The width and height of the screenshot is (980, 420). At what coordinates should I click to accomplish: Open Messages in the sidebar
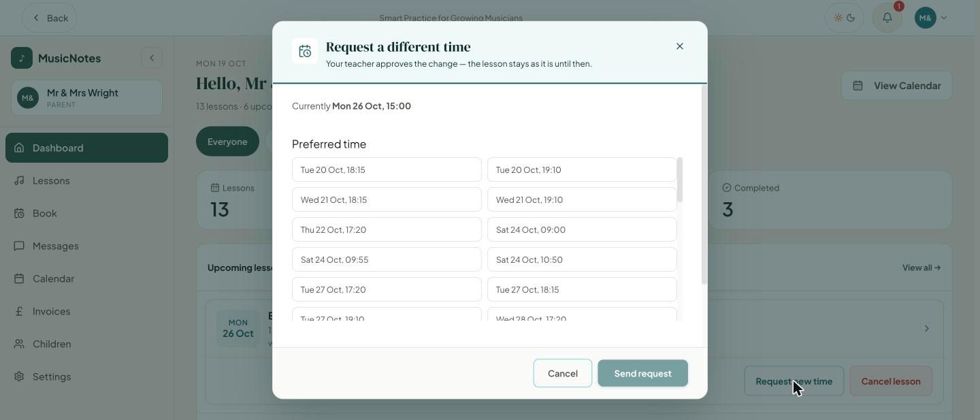[x=86, y=246]
